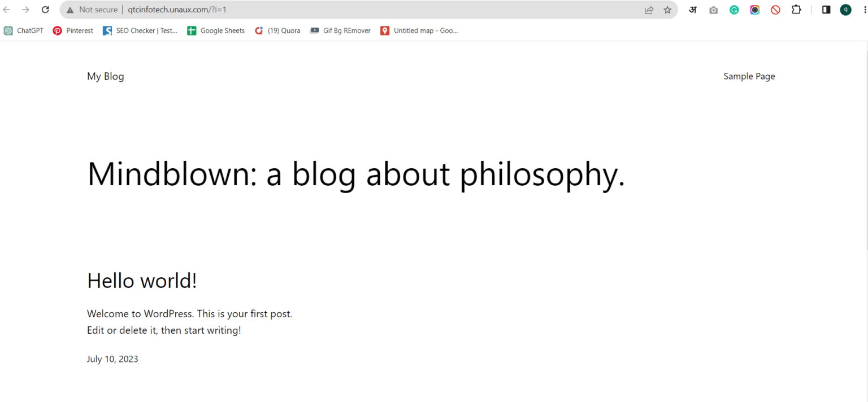868x402 pixels.
Task: Open the Sample Page link
Action: point(749,76)
